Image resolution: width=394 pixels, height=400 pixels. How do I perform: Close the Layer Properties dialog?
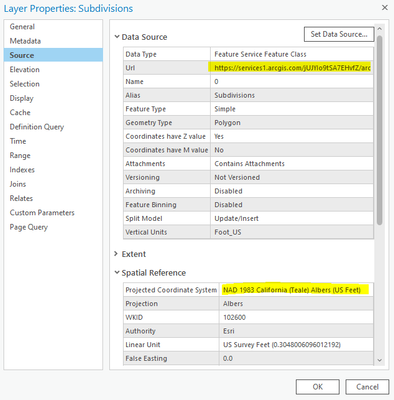coord(385,7)
